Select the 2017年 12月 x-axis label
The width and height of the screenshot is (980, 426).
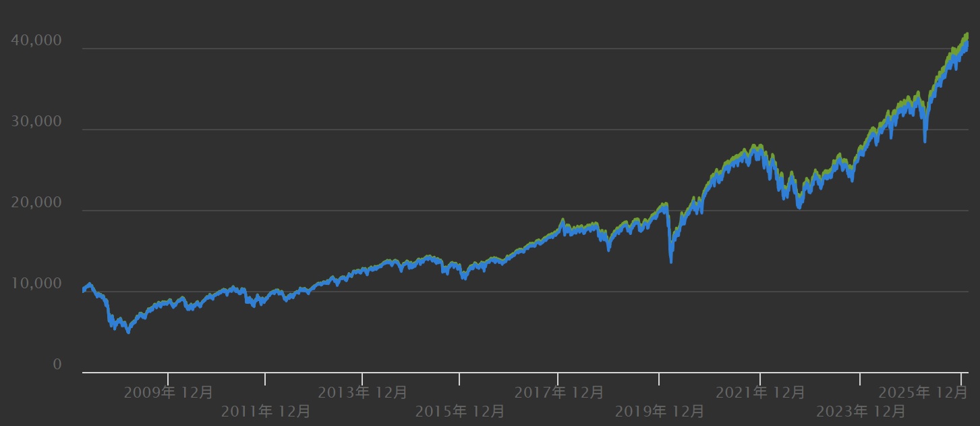tap(558, 392)
